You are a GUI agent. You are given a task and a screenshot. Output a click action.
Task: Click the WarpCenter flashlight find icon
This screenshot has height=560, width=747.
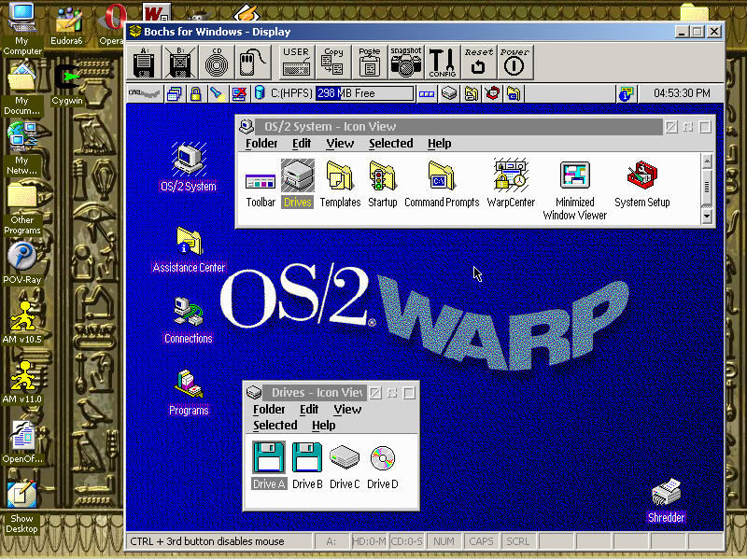(218, 93)
